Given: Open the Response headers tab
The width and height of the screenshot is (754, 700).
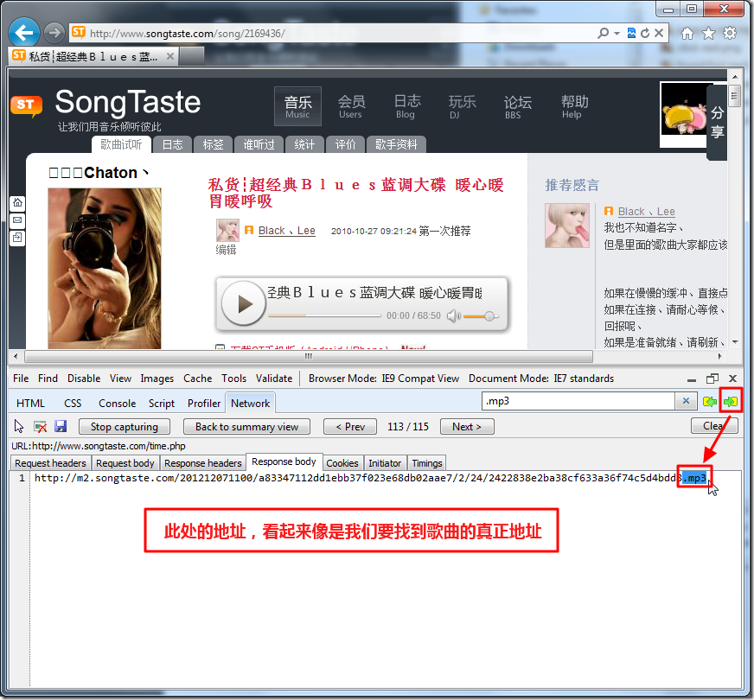Looking at the screenshot, I should (x=203, y=463).
